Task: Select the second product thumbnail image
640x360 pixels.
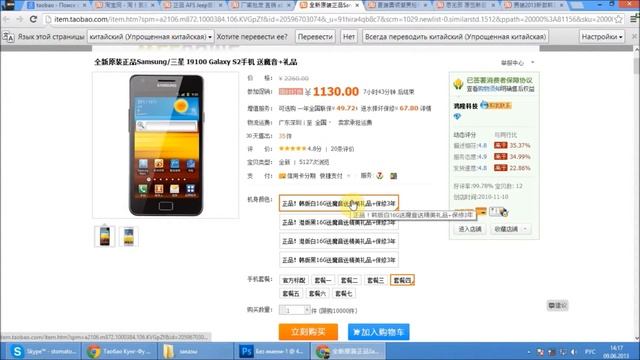Action: click(129, 236)
